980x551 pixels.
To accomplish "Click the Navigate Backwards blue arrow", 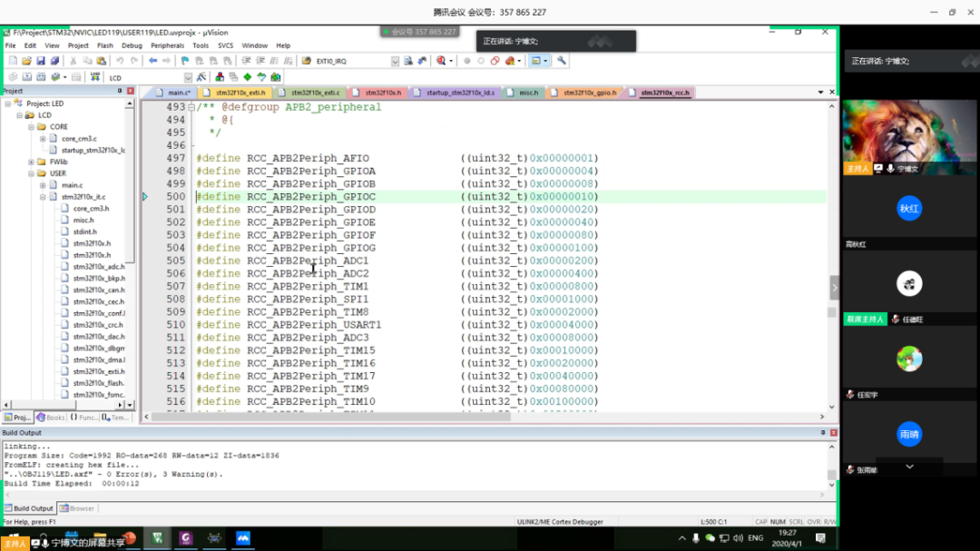I will tap(152, 61).
